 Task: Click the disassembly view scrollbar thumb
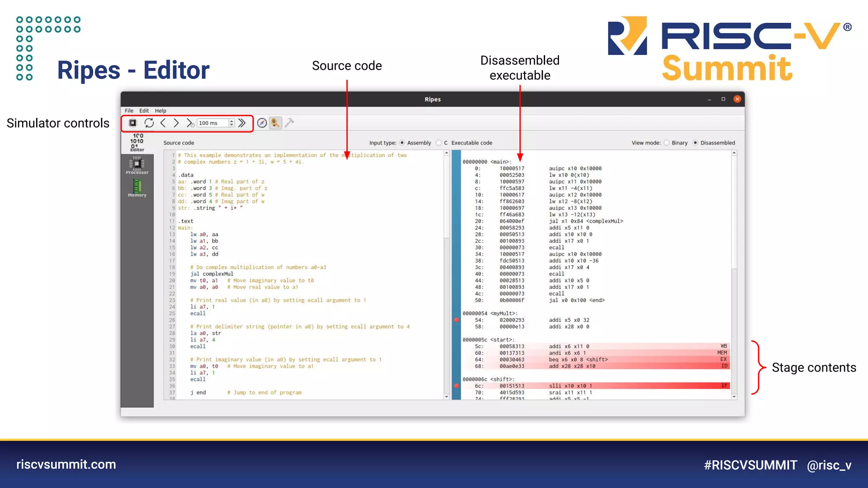click(x=734, y=212)
